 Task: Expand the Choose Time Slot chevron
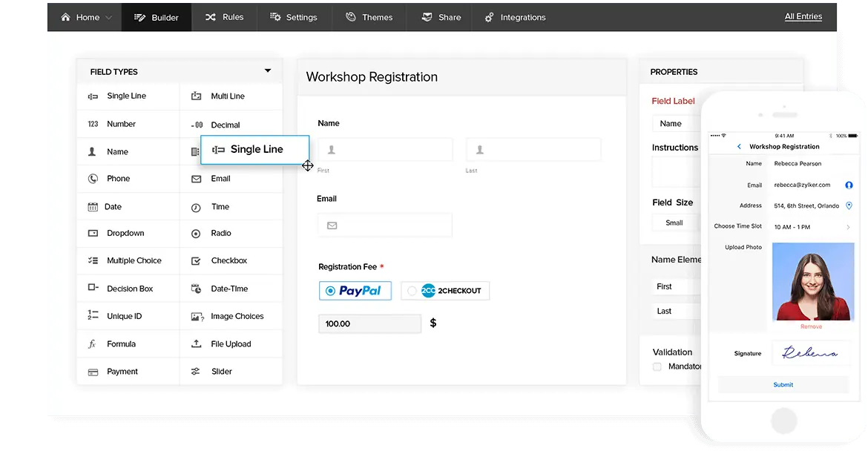coord(848,228)
